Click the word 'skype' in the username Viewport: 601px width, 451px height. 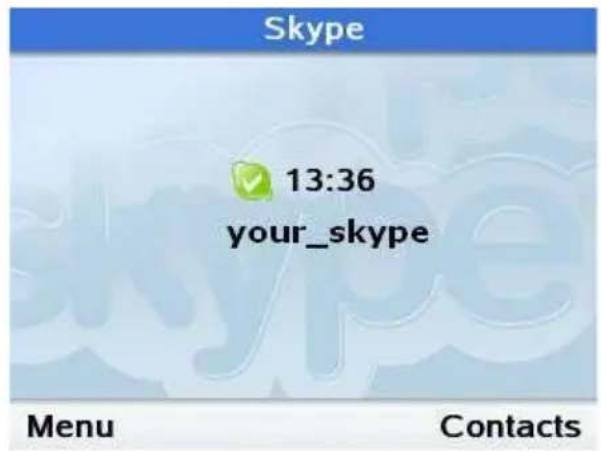379,234
